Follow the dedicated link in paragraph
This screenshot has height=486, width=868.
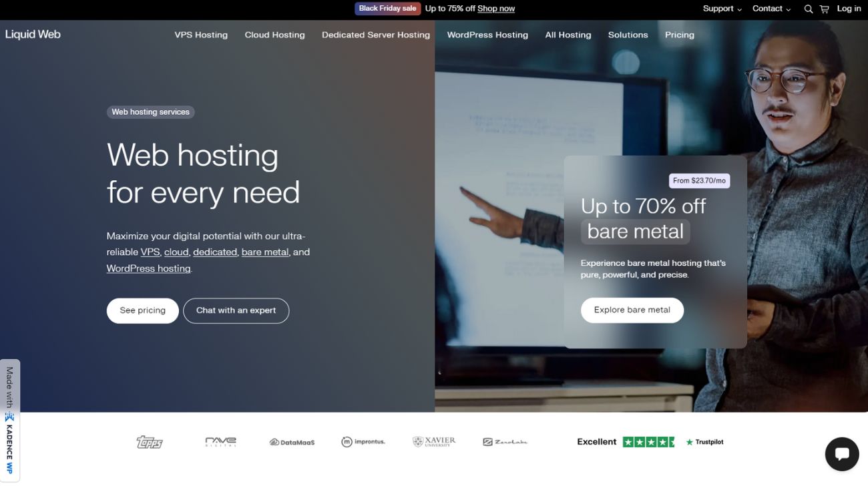pyautogui.click(x=215, y=252)
